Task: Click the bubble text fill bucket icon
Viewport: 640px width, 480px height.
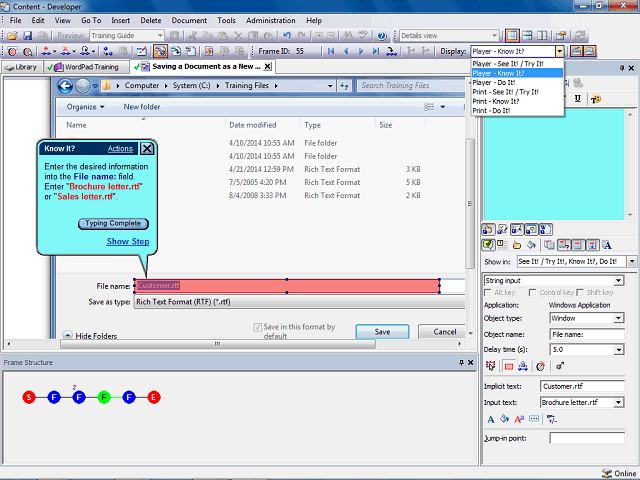Action: 531,245
